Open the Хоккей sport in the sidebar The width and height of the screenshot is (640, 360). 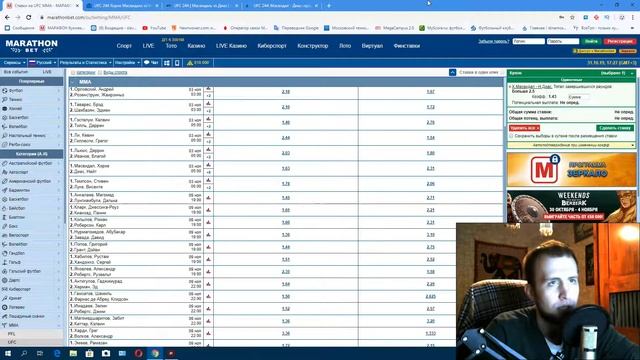tap(16, 109)
